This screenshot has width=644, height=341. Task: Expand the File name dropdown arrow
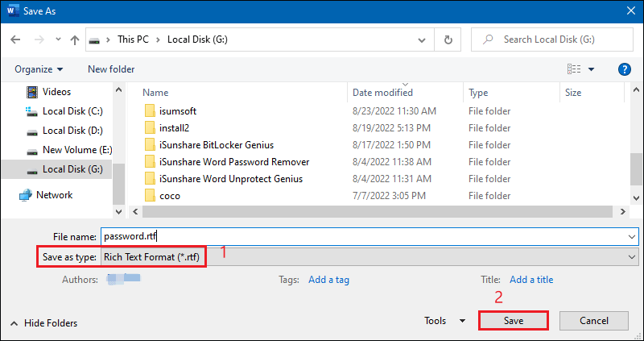tap(632, 237)
